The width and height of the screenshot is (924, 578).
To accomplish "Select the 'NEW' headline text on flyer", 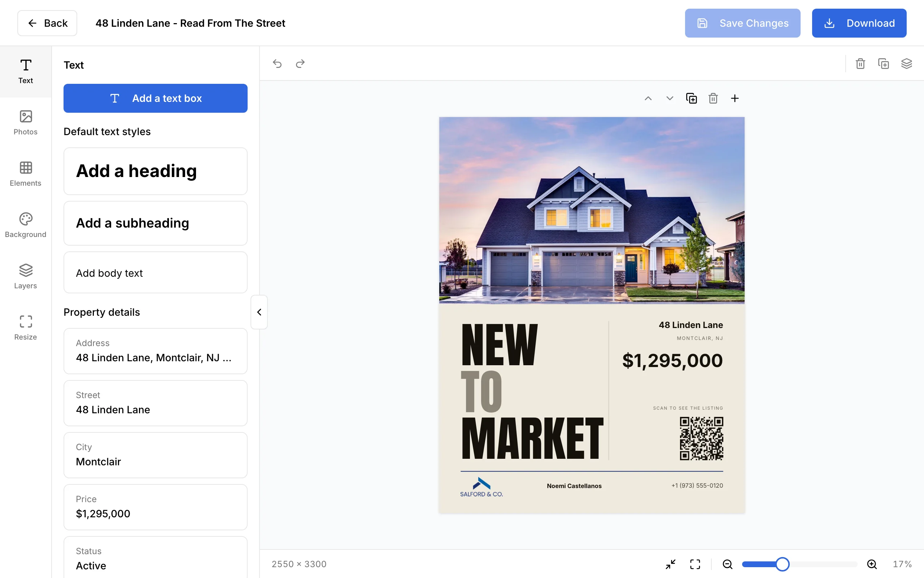I will coord(500,345).
